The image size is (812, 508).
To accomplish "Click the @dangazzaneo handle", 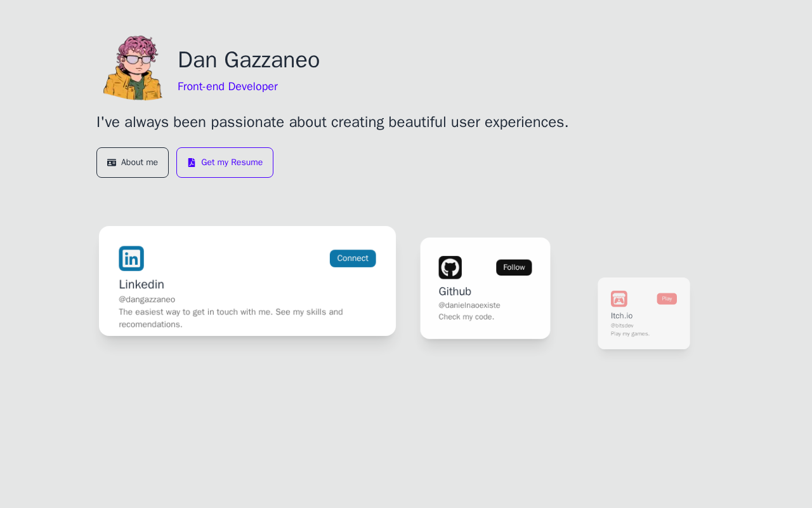I will click(147, 299).
